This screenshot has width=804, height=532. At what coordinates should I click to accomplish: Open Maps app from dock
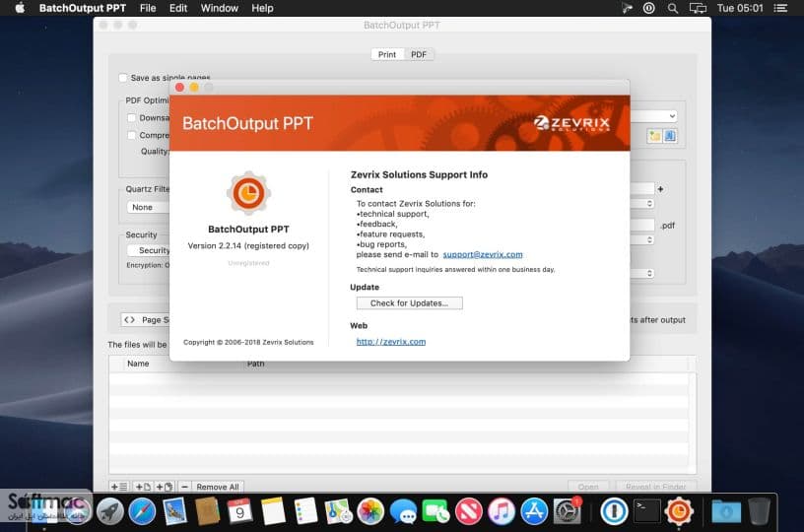point(337,511)
